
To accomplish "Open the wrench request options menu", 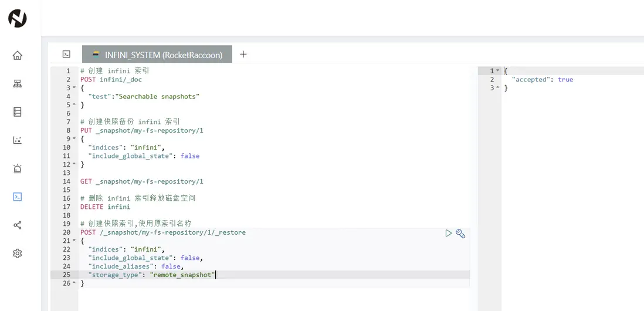I will (460, 234).
